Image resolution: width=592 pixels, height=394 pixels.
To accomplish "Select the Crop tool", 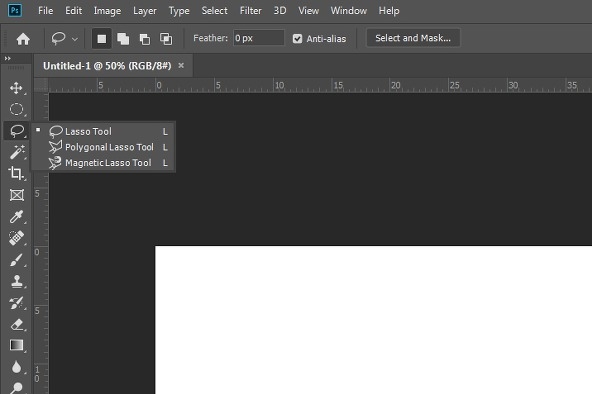I will coord(16,173).
